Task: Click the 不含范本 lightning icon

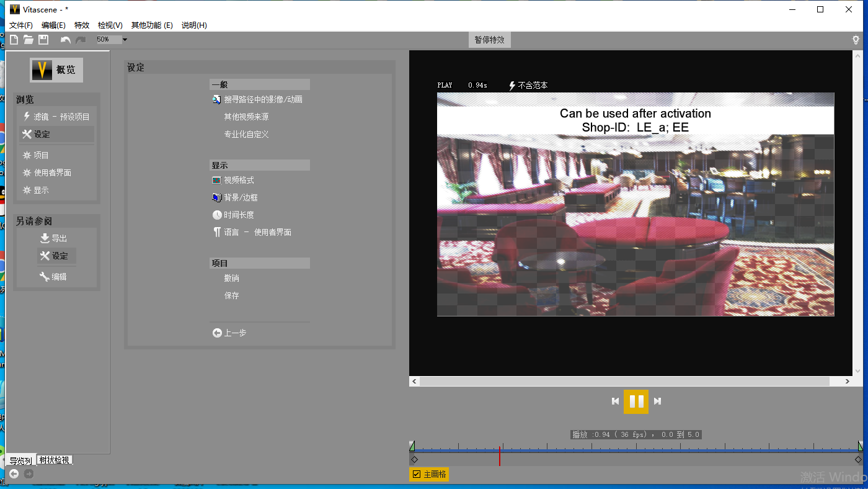Action: pos(512,86)
